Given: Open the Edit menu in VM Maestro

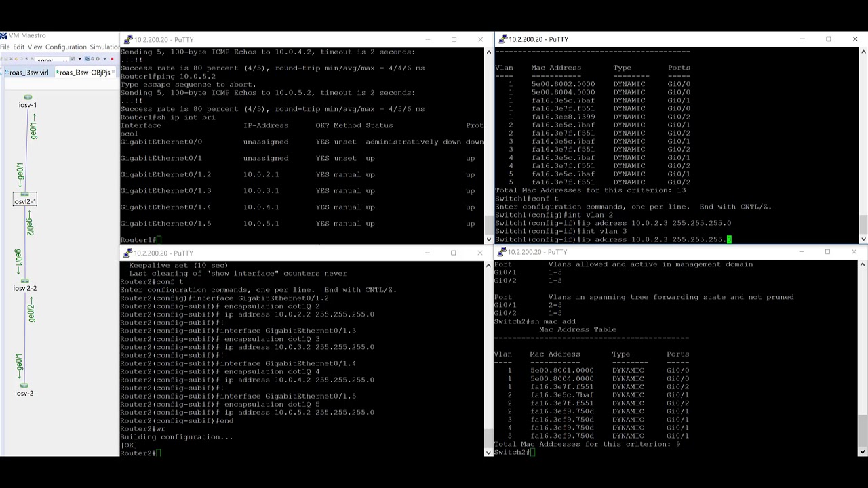Looking at the screenshot, I should (19, 47).
